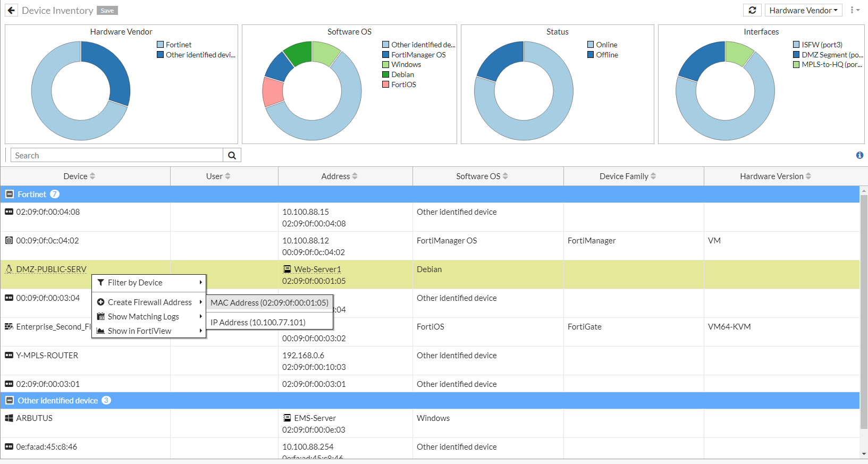
Task: Click the FortiGate icon beside Enterprise_Second_Fl
Action: point(9,326)
